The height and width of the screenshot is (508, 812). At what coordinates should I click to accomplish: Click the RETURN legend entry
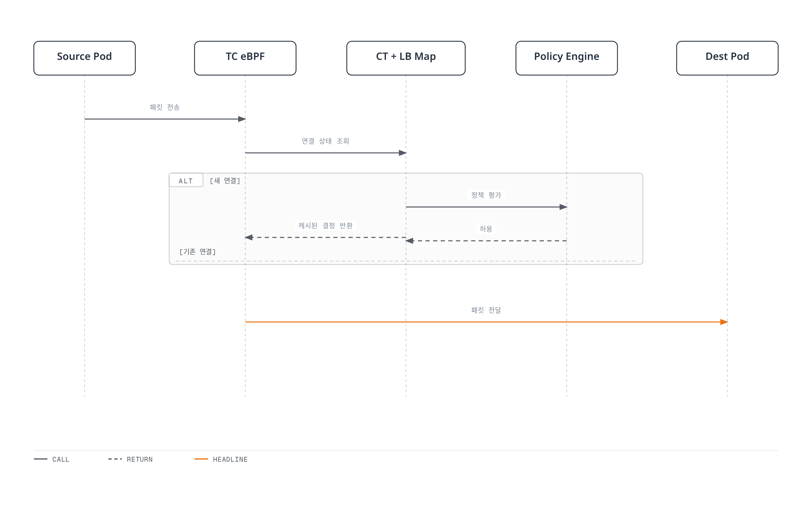[131, 459]
